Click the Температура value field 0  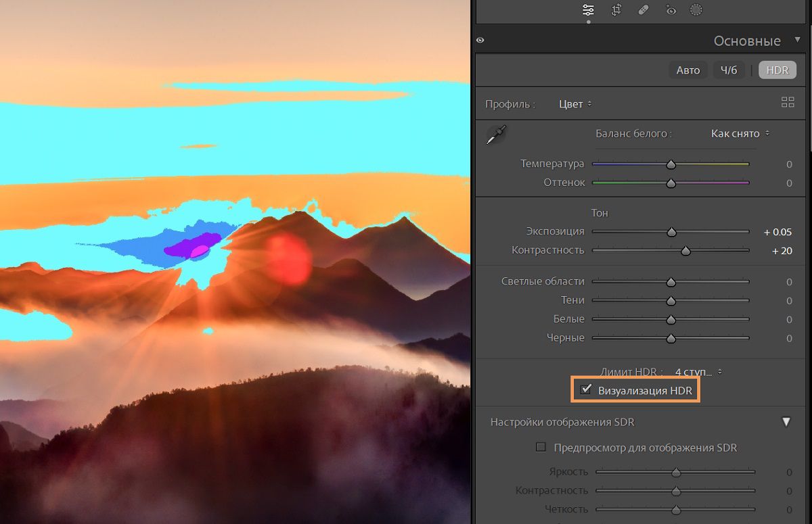click(x=789, y=164)
